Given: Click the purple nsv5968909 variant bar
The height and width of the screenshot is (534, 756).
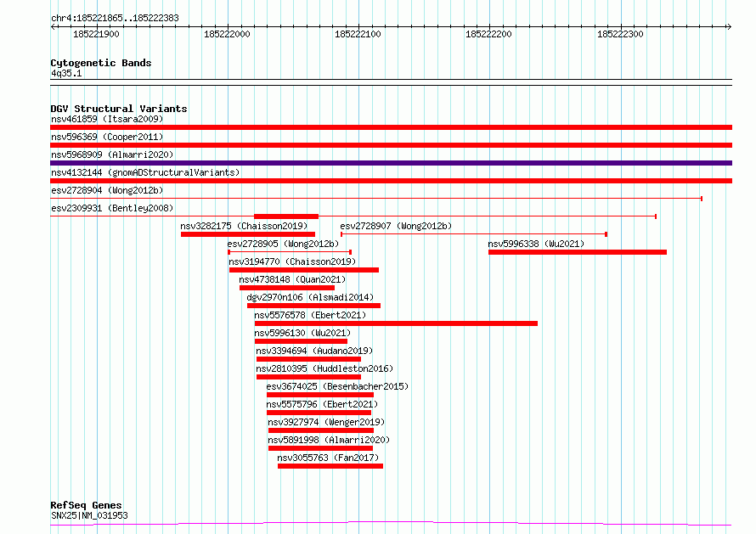Looking at the screenshot, I should tap(391, 163).
